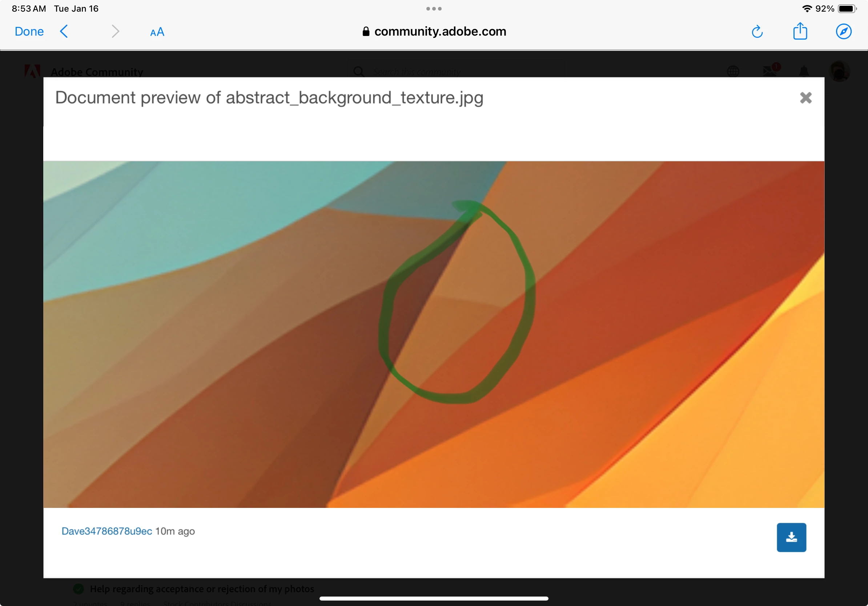Open page in Safari compass icon

843,31
